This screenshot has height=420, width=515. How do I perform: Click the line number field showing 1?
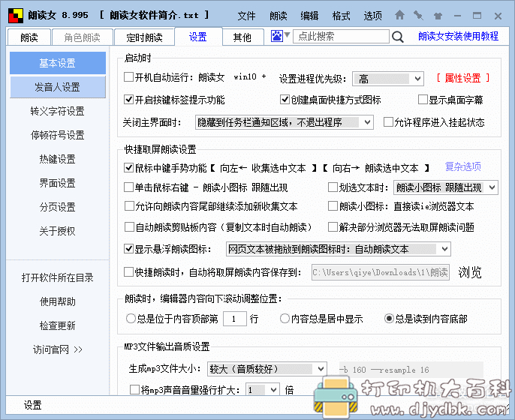coord(234,319)
